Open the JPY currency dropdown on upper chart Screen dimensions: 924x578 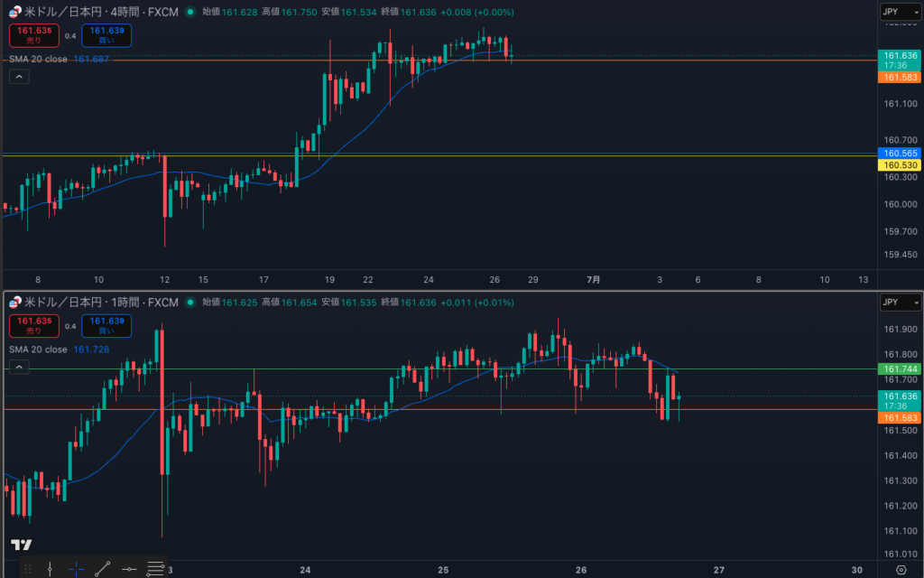(900, 12)
